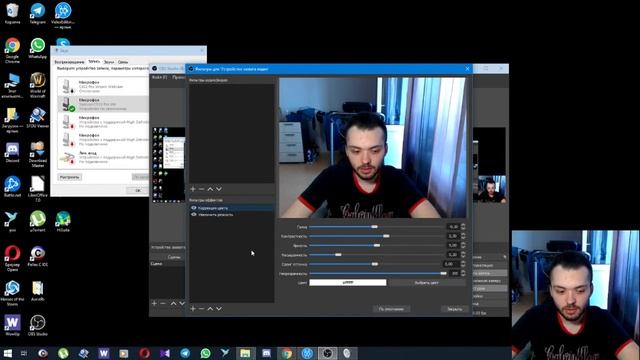This screenshot has height=360, width=640.
Task: Open Heroes of the Storm desktop shortcut
Action: click(12, 293)
